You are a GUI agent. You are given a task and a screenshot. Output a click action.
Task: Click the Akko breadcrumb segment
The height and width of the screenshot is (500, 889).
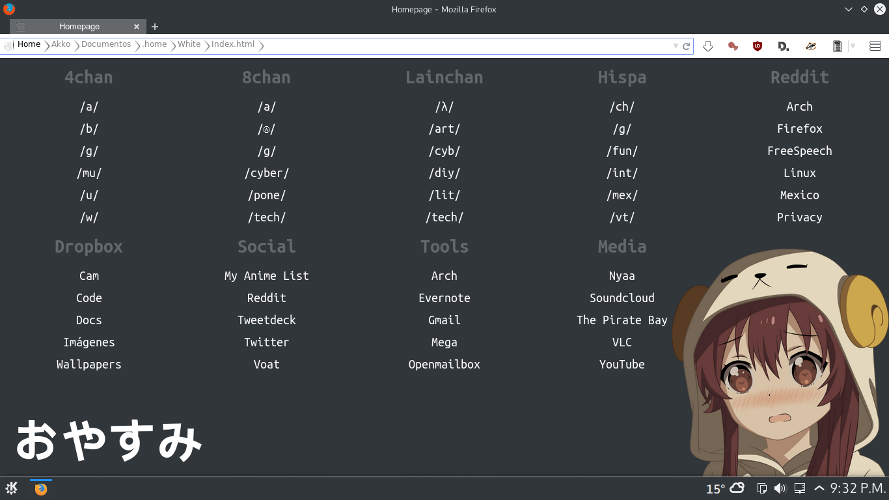click(x=61, y=44)
